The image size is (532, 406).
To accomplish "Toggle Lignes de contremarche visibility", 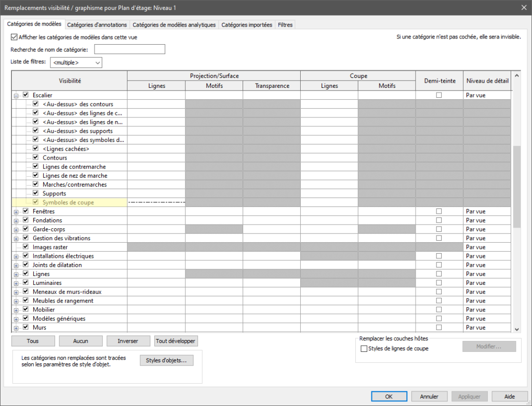I will point(35,166).
